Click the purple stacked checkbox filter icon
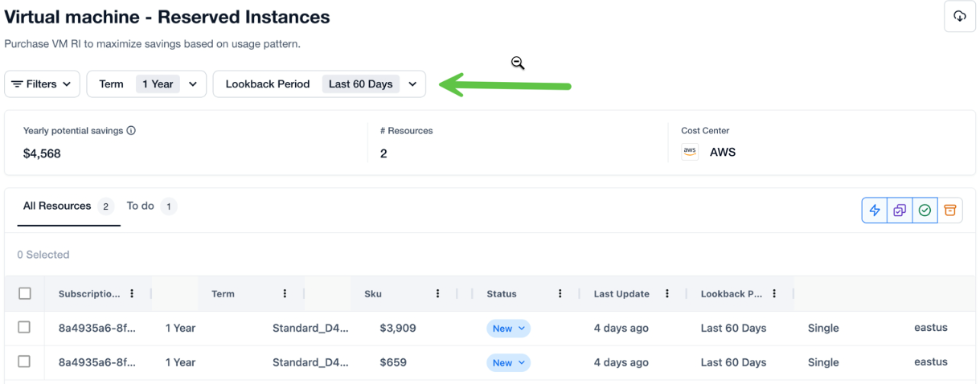The height and width of the screenshot is (384, 980). 900,210
